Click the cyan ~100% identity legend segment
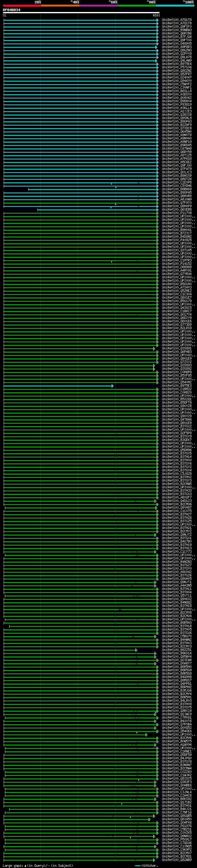Screen dimensions: 197x868 [x=175, y=6]
